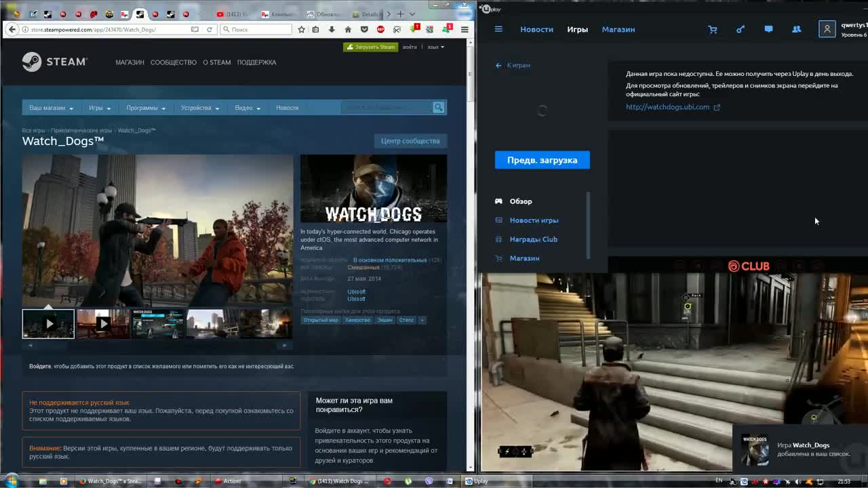The height and width of the screenshot is (488, 868).
Task: Expand the 'Устройства' dropdown
Action: [x=199, y=108]
